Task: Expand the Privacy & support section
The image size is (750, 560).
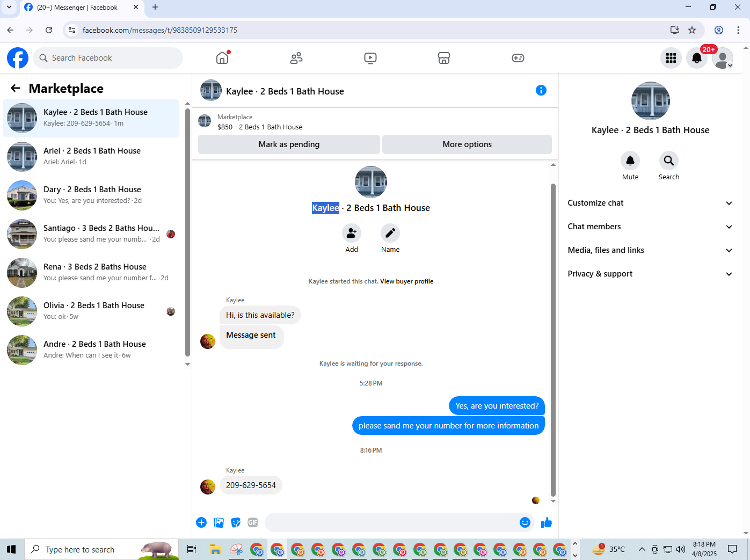Action: (650, 274)
